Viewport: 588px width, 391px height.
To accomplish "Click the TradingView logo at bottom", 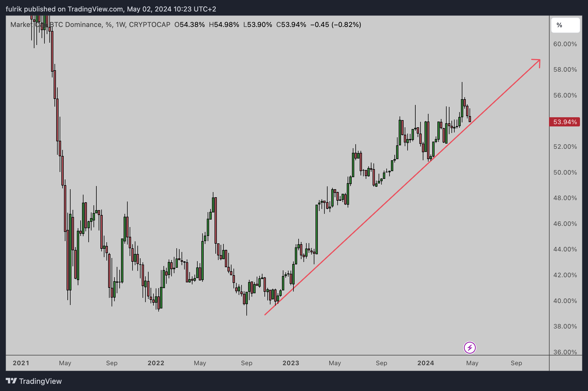I will (34, 381).
